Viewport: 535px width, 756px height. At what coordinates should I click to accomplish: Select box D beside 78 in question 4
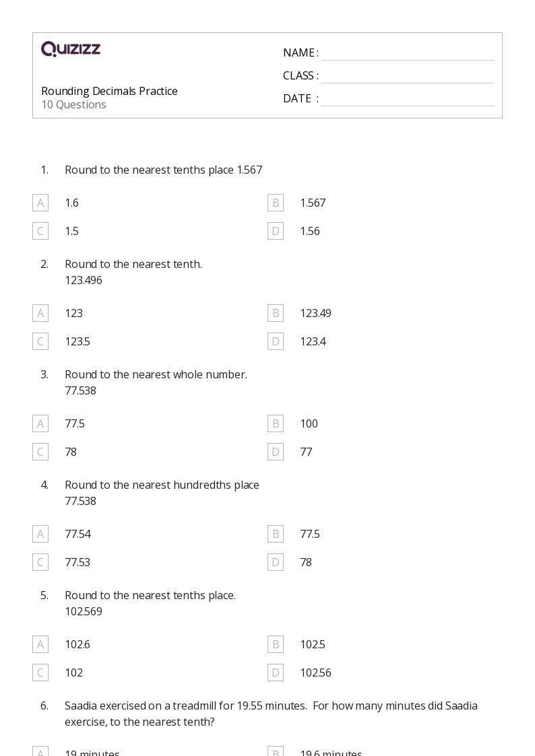click(x=276, y=563)
